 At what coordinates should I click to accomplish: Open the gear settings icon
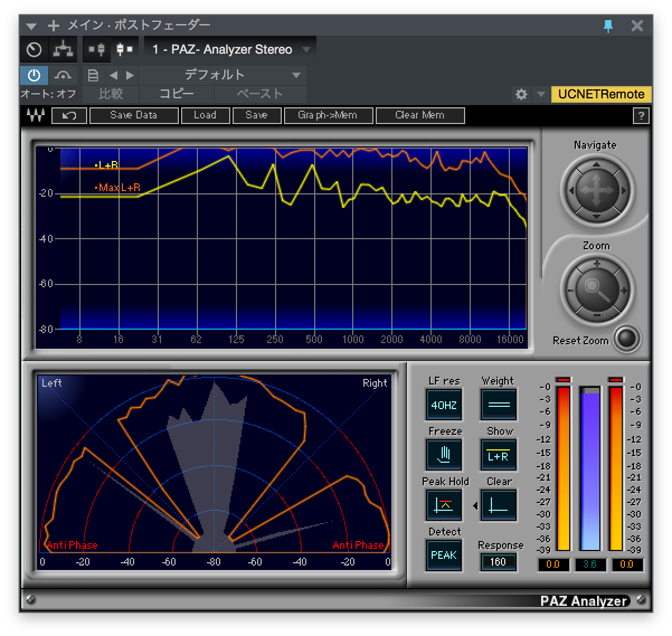(521, 94)
